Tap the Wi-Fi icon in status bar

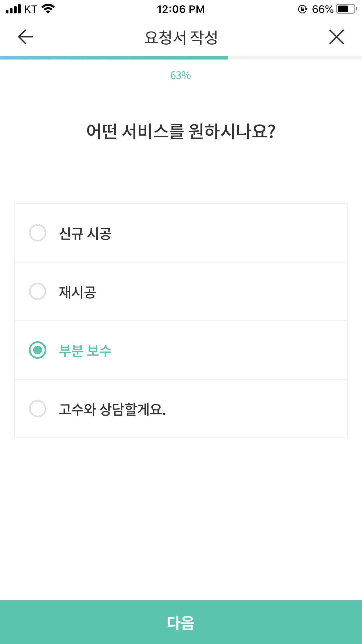(48, 9)
